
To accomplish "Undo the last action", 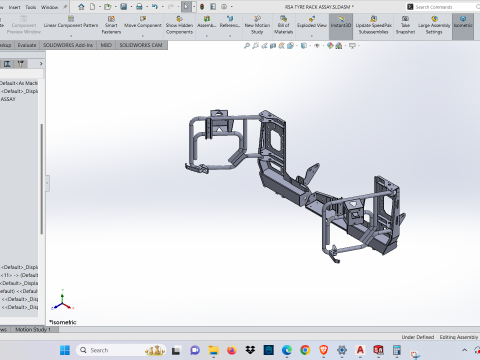I will click(155, 7).
